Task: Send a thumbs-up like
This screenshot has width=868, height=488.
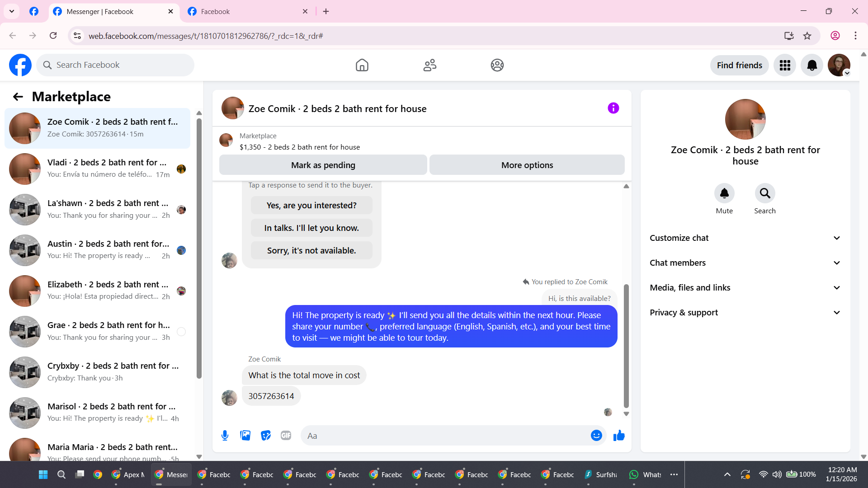Action: click(x=619, y=436)
